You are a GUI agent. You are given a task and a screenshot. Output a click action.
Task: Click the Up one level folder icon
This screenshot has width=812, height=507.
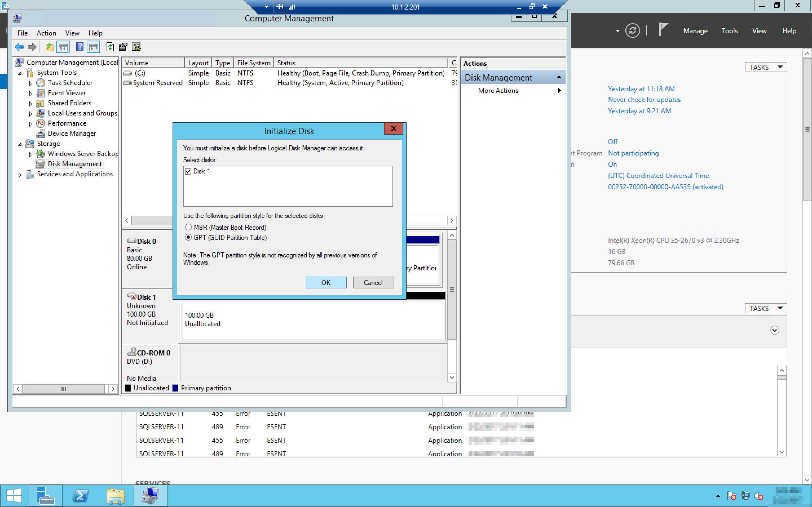(49, 47)
